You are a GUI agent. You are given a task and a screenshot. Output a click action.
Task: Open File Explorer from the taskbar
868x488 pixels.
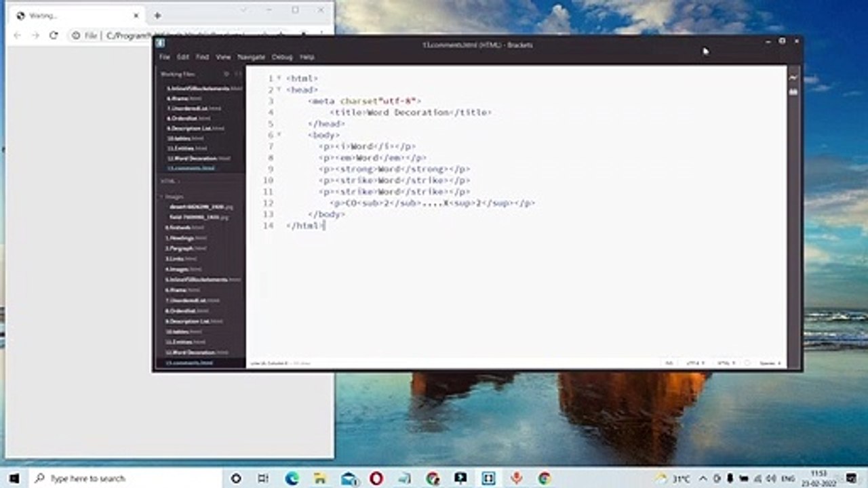320,479
